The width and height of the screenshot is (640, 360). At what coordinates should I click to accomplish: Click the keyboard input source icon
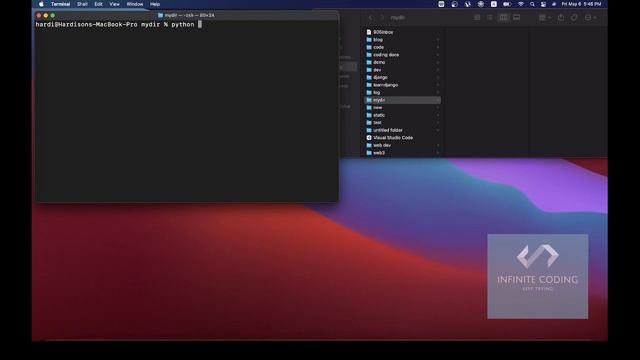[494, 4]
